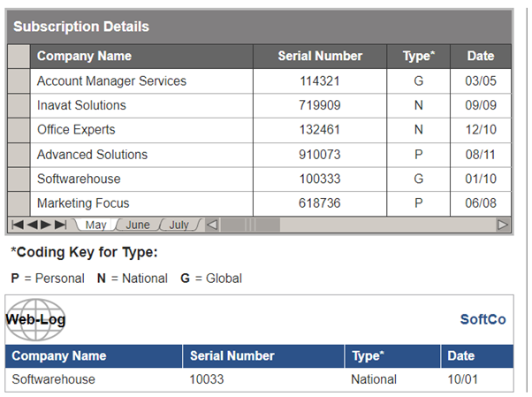
Task: Select the Company Name column header
Action: [x=84, y=56]
